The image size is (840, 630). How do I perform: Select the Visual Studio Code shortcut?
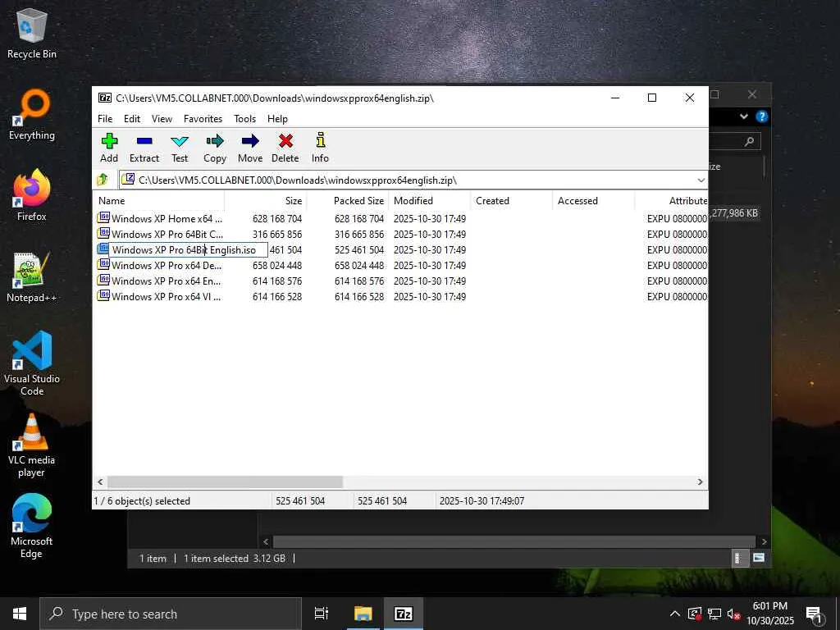click(x=32, y=363)
